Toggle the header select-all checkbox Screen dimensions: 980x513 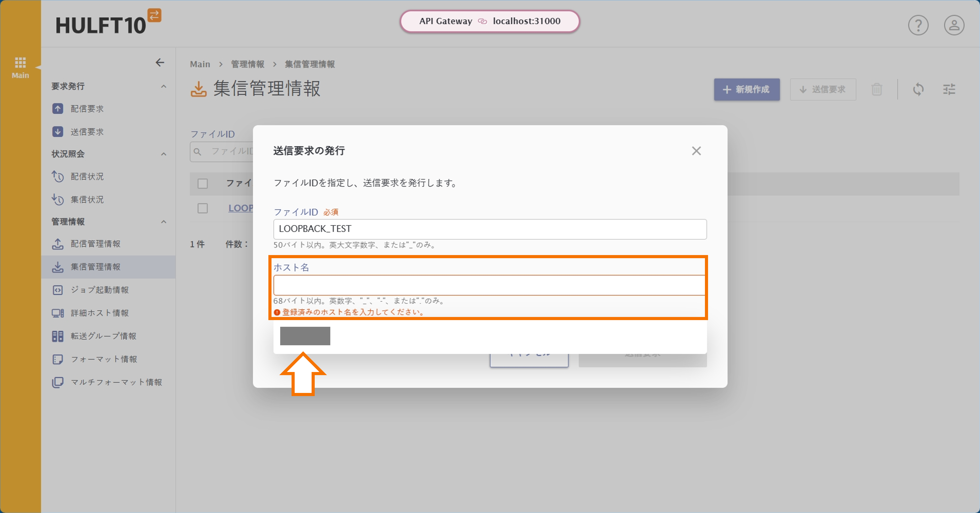click(x=202, y=183)
